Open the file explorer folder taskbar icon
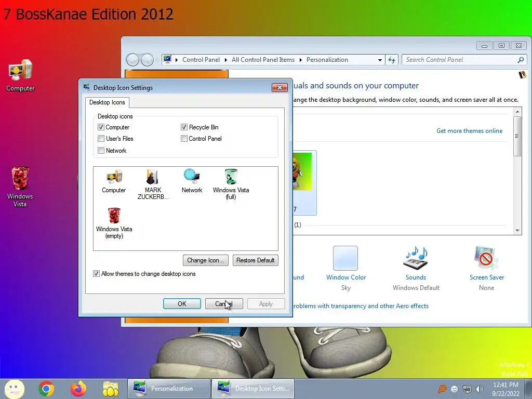 tap(111, 389)
